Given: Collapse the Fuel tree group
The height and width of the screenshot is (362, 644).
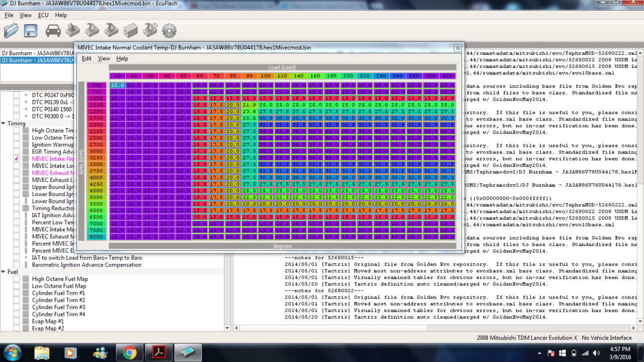Looking at the screenshot, I should [x=4, y=272].
